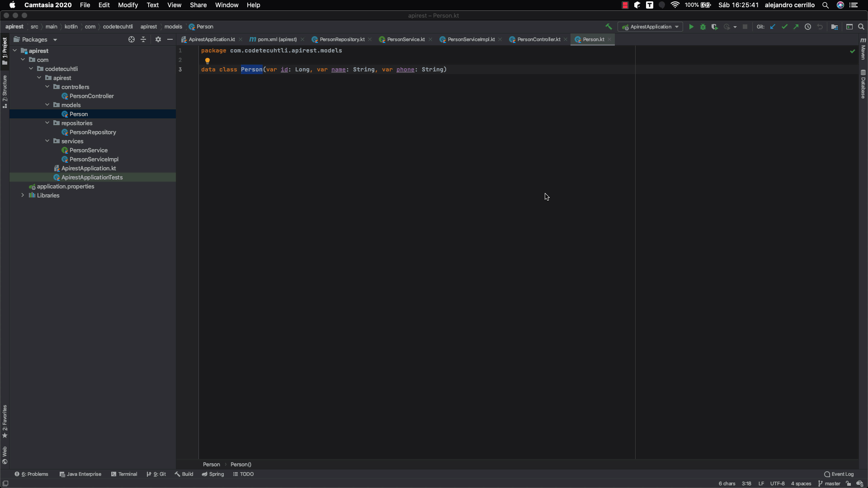
Task: Click the Git commit checkmark icon
Action: 786,27
